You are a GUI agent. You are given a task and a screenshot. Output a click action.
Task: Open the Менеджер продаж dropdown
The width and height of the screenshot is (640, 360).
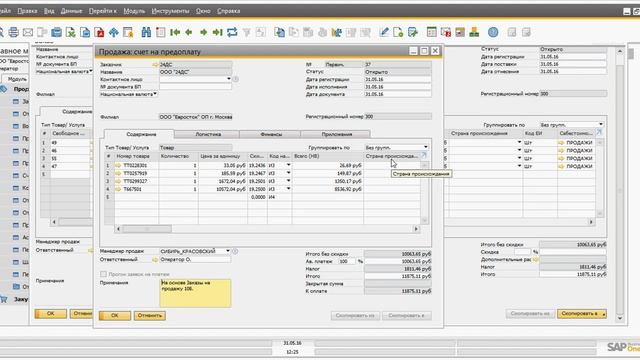tap(228, 251)
